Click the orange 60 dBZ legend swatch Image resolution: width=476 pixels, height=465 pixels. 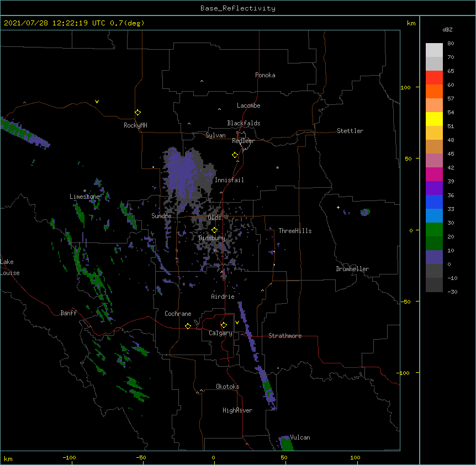coord(434,91)
